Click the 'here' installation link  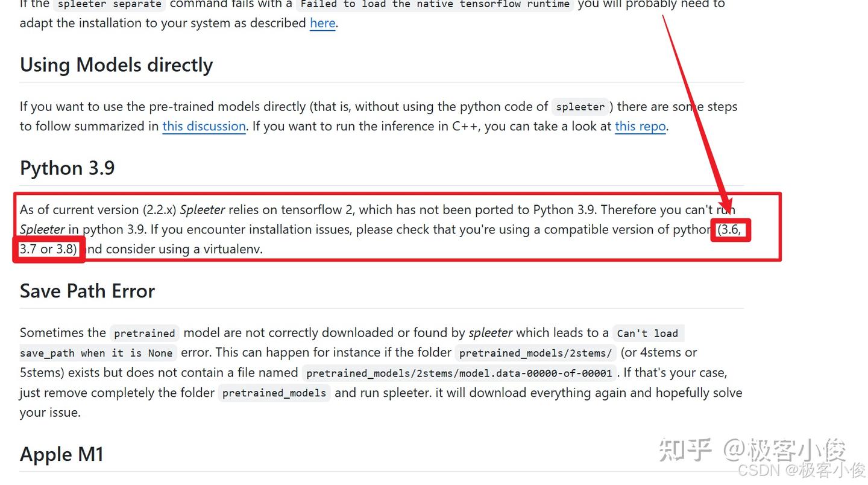pos(322,24)
